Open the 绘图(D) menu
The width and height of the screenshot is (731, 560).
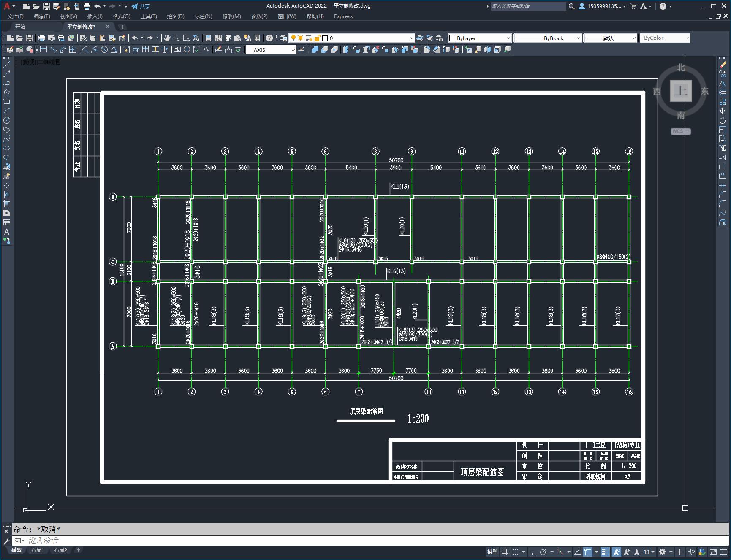click(x=176, y=16)
